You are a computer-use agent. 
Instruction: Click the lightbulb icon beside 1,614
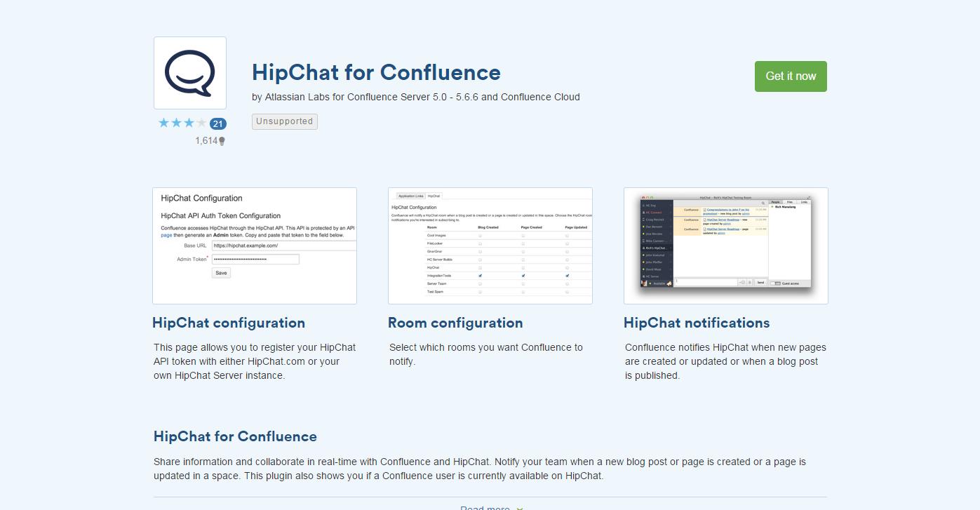tap(222, 141)
